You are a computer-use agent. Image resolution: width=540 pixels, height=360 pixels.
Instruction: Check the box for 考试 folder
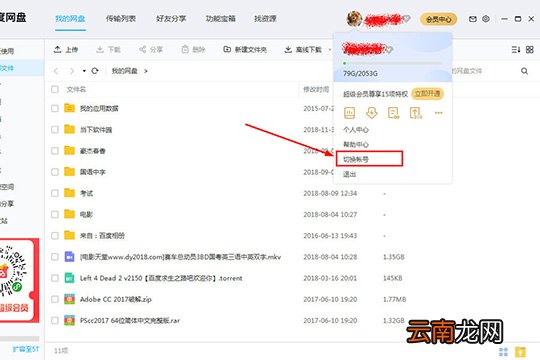(55, 193)
